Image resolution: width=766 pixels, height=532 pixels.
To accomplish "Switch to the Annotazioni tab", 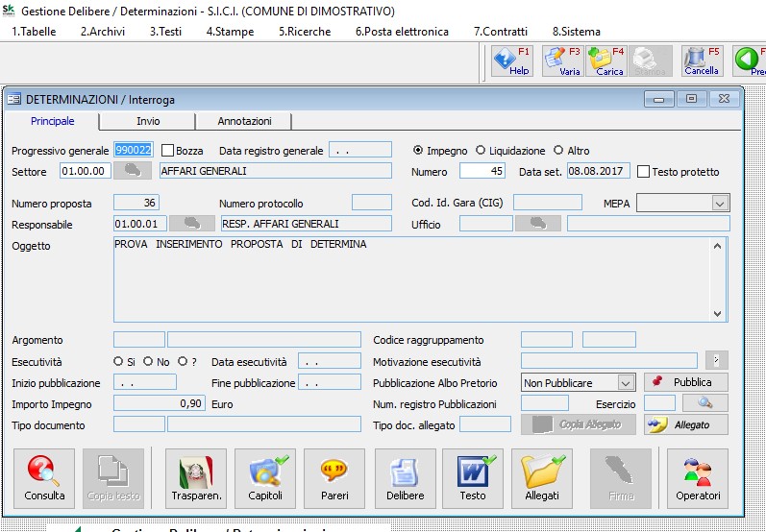I will [244, 121].
